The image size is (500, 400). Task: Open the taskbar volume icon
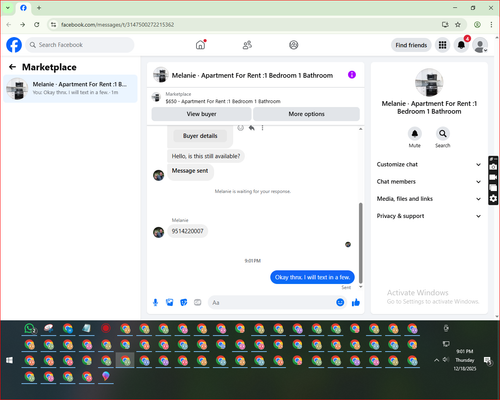[446, 359]
